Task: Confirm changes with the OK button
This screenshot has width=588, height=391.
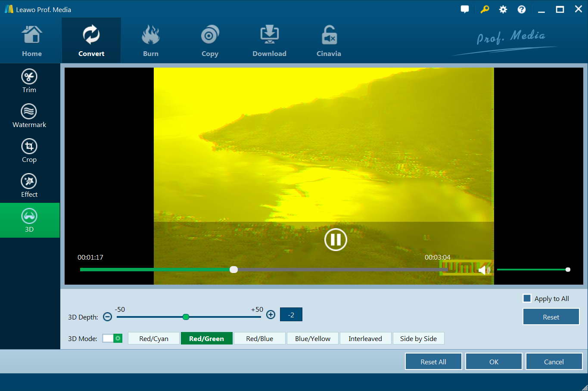Action: (x=494, y=362)
